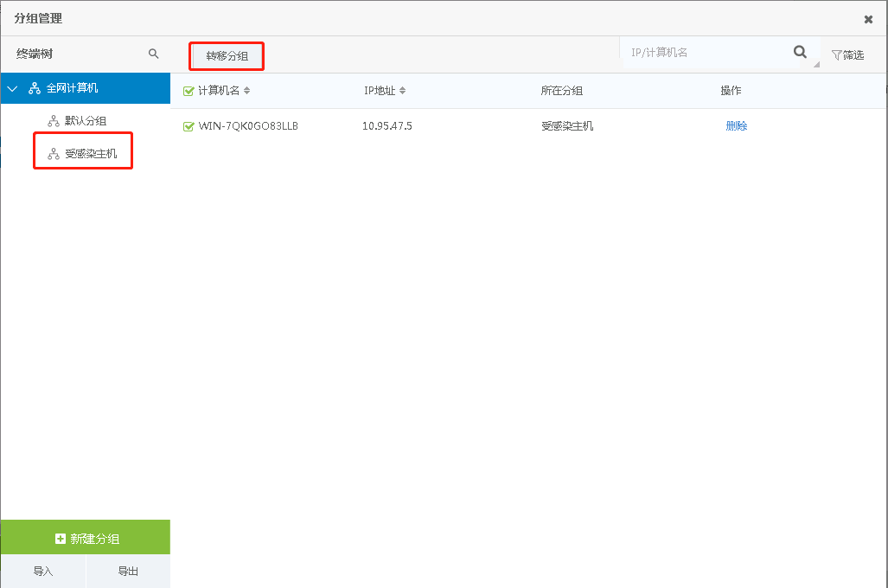Click the 导入 button
The width and height of the screenshot is (888, 588).
point(43,572)
